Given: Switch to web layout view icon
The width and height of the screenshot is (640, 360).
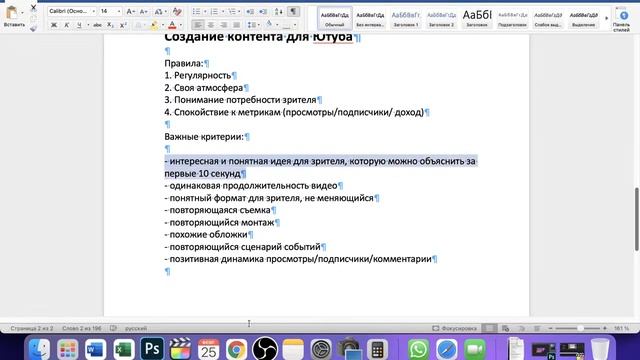Looking at the screenshot, I should 505,328.
